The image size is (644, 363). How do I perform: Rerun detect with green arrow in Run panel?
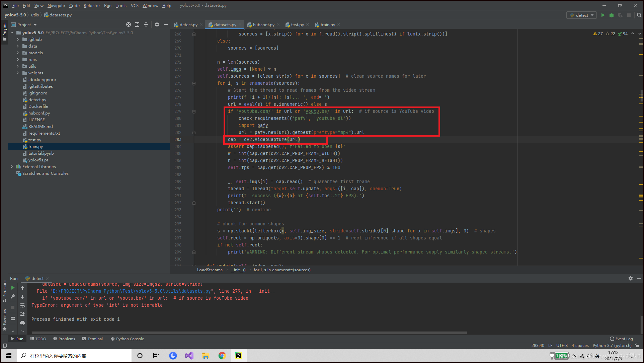(13, 288)
